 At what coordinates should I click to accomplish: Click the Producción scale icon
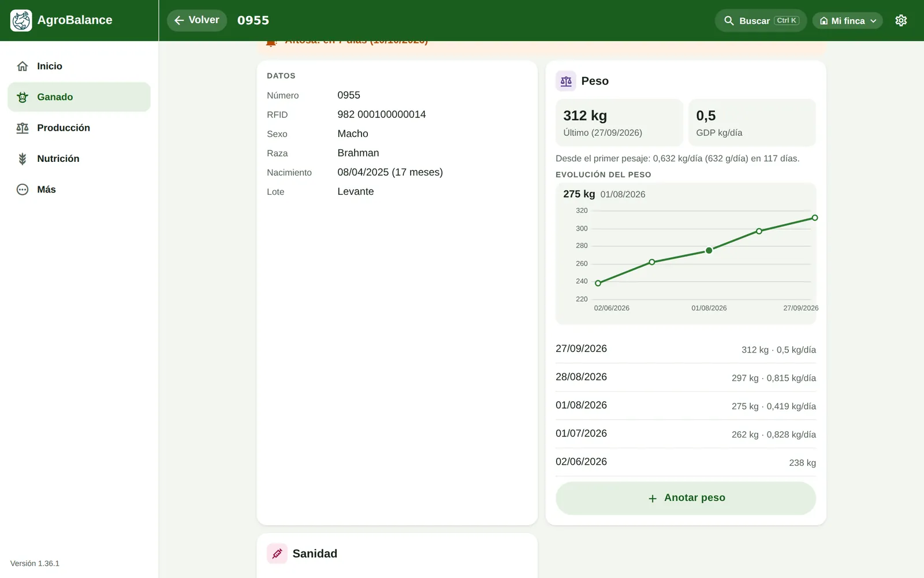point(23,128)
